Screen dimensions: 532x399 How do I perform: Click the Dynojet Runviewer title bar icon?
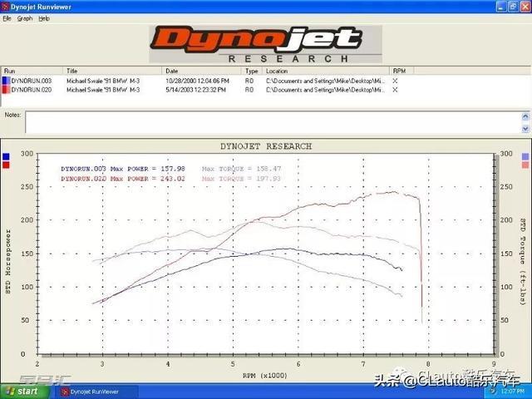coord(5,7)
